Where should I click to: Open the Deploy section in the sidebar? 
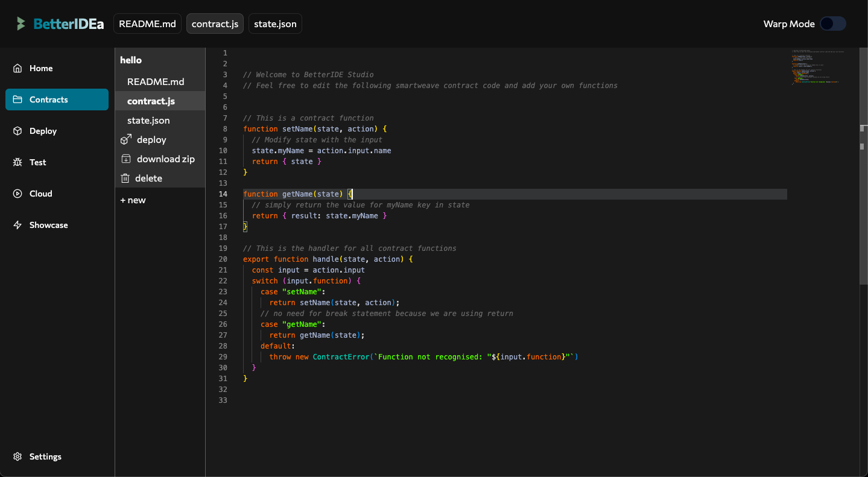coord(57,131)
